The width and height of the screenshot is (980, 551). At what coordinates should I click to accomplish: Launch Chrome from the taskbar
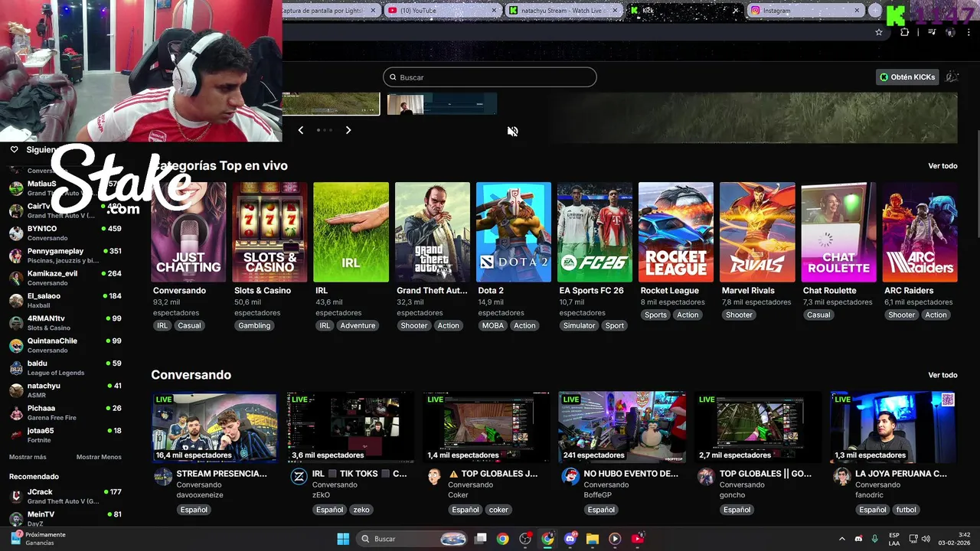coord(502,539)
